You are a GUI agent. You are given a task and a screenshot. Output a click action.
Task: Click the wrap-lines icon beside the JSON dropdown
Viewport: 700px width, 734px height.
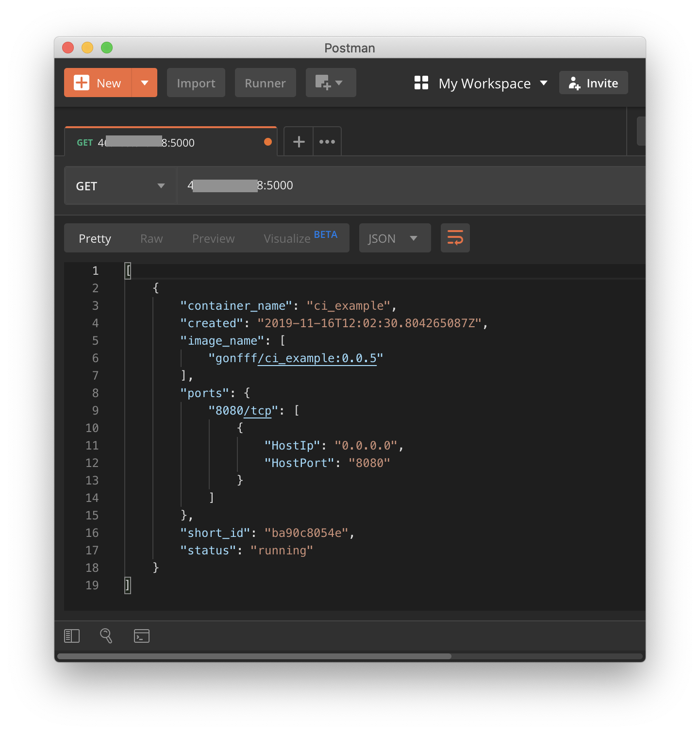[x=455, y=238]
